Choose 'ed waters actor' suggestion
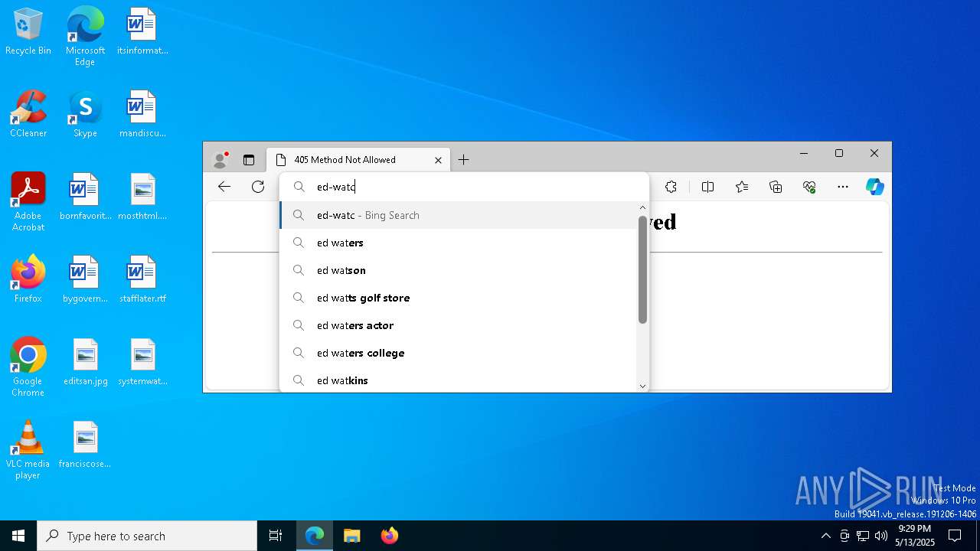 pyautogui.click(x=459, y=325)
